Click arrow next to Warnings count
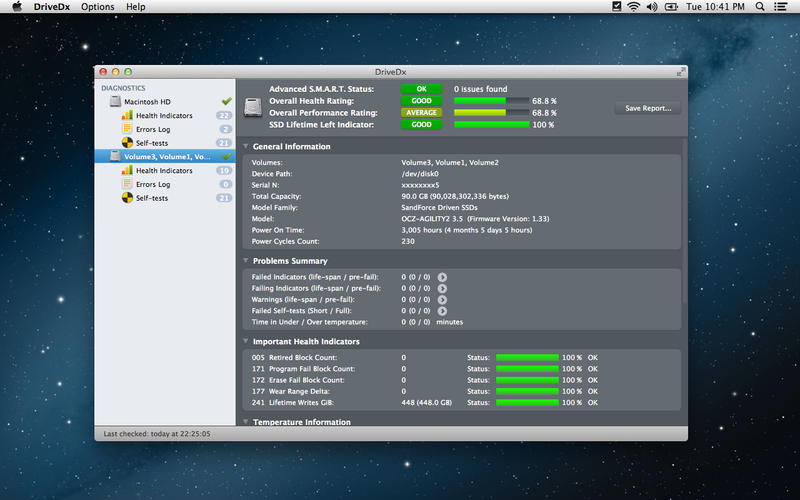Image resolution: width=800 pixels, height=500 pixels. pos(442,299)
